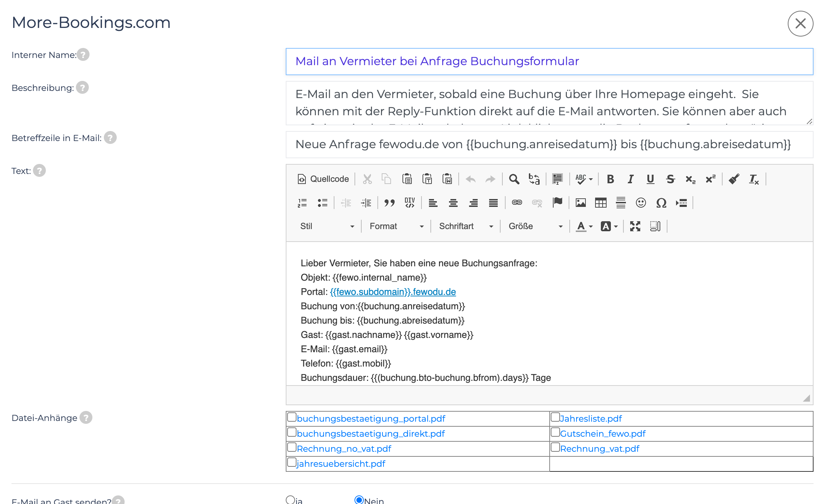
Task: Apply underline formatting
Action: point(651,179)
